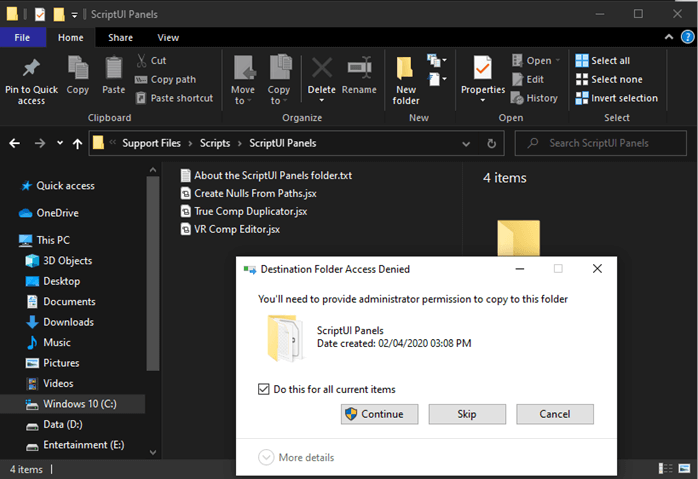Expand the Properties dropdown arrow
Image resolution: width=698 pixels, height=479 pixels.
click(x=483, y=100)
